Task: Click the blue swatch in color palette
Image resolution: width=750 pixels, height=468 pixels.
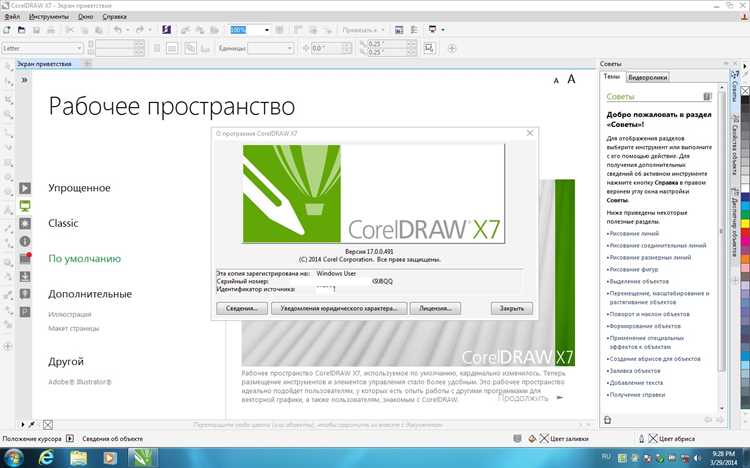Action: [745, 198]
